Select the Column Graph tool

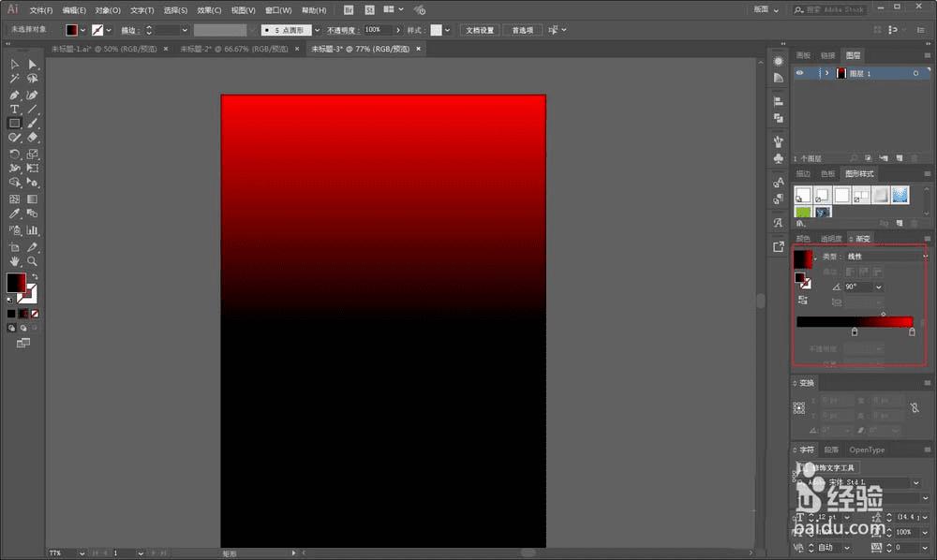[x=32, y=229]
